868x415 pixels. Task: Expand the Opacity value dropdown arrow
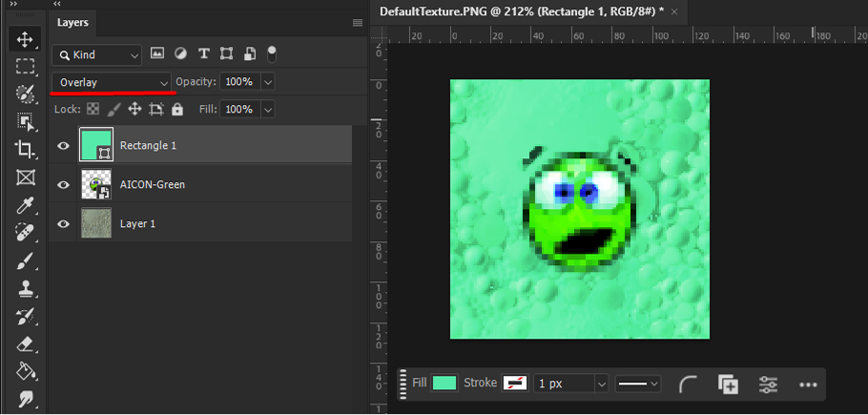pos(267,82)
